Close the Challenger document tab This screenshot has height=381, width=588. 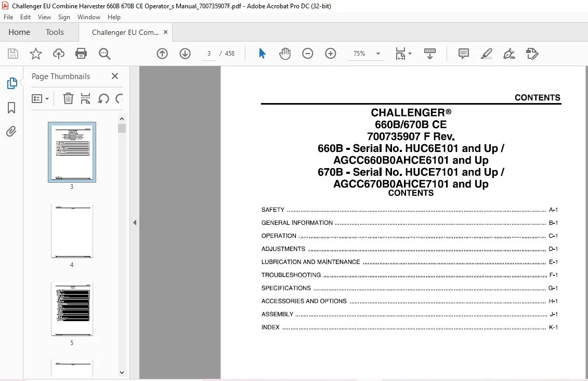pyautogui.click(x=165, y=32)
